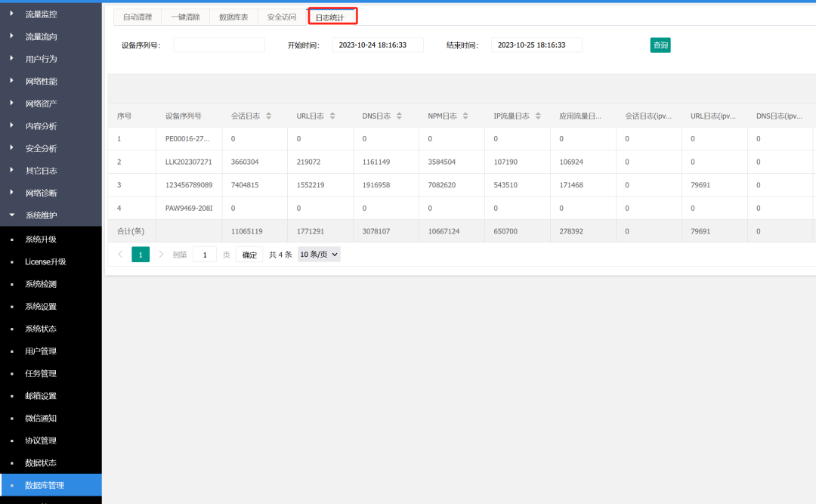Click the 应用流量日... column header
The width and height of the screenshot is (816, 504).
coord(580,116)
